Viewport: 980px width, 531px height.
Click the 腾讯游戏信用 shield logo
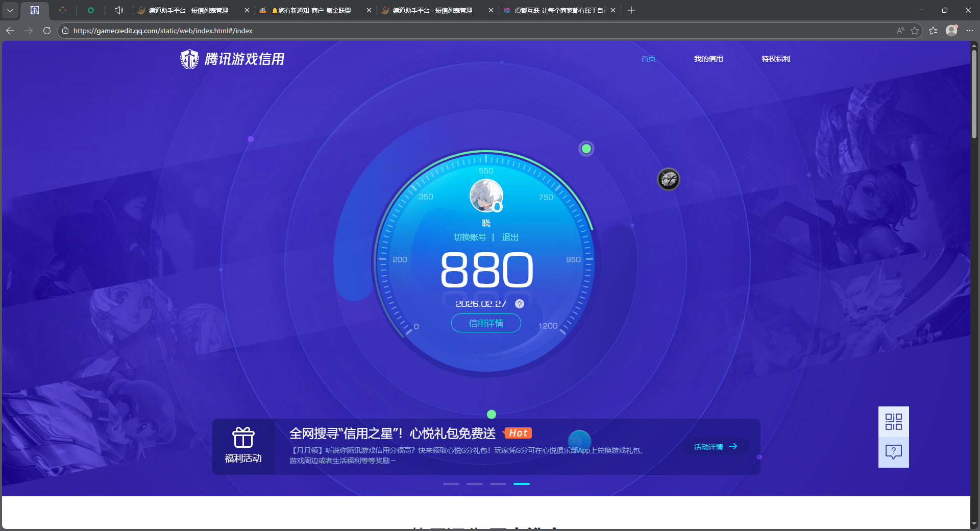pos(189,59)
